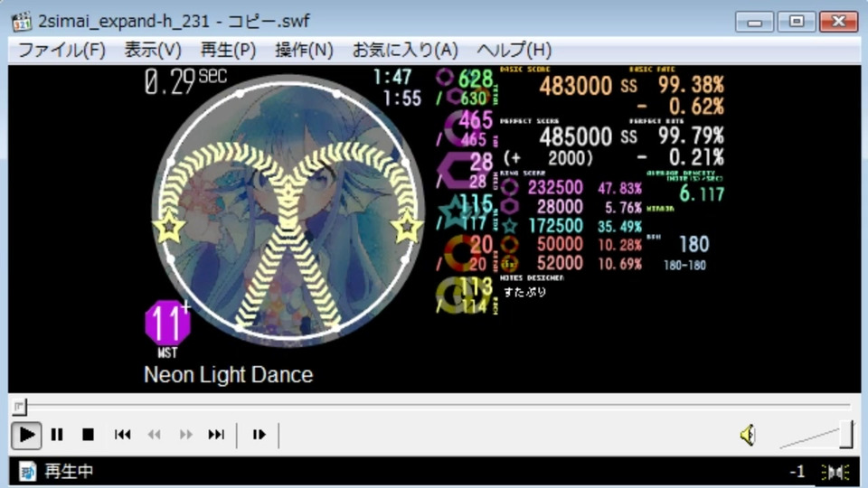This screenshot has height=488, width=868.
Task: Open the 再生(P) menu
Action: point(228,51)
